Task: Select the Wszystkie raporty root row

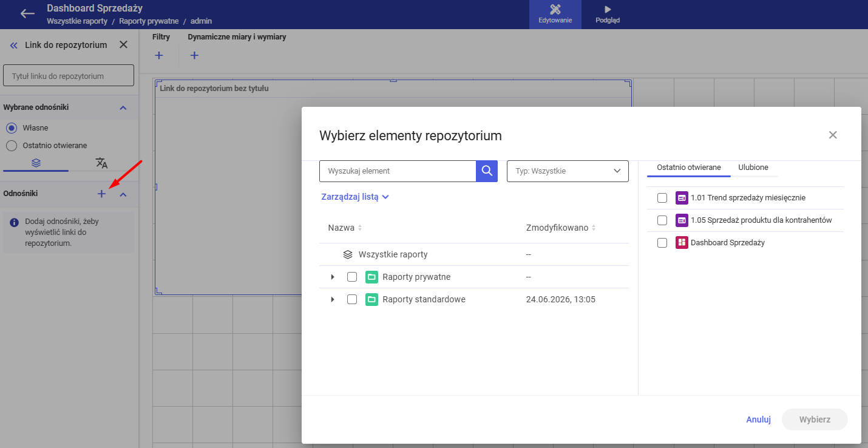Action: click(x=474, y=254)
